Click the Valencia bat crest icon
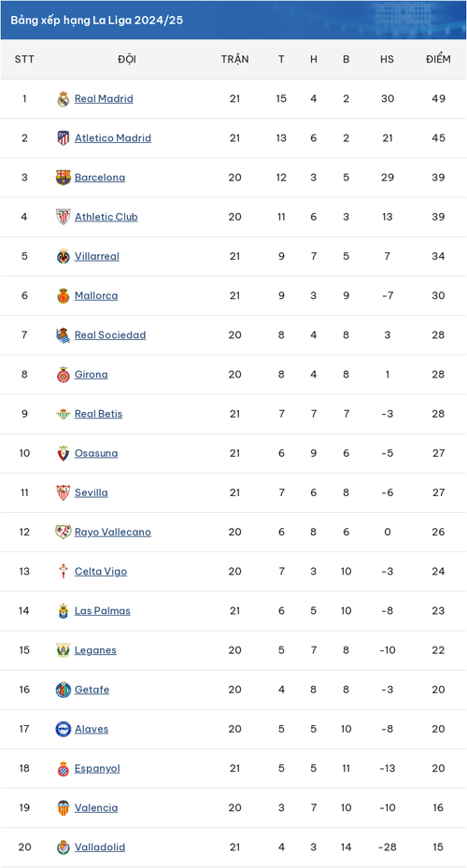 [x=64, y=807]
